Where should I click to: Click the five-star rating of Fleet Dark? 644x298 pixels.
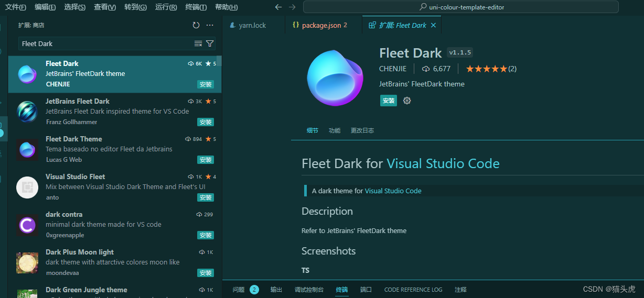[486, 69]
